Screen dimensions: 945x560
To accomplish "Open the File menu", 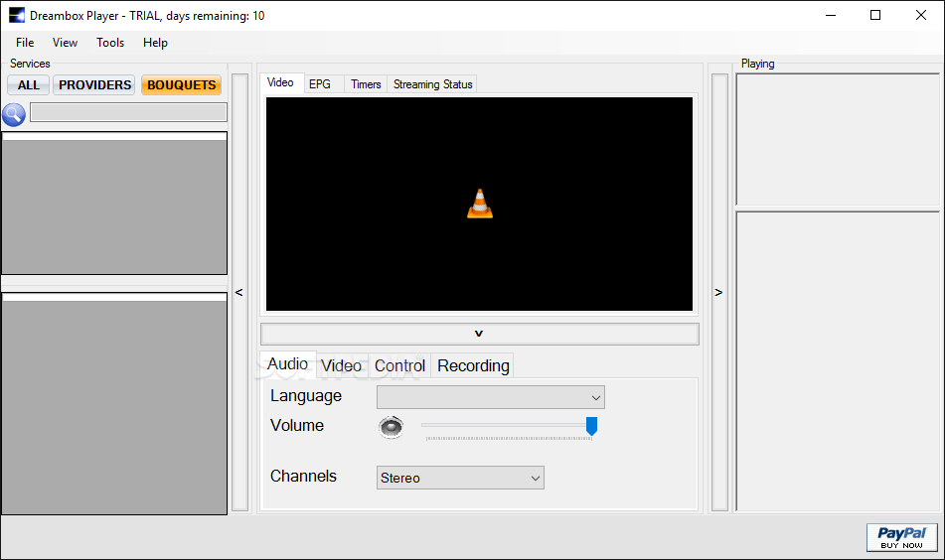I will click(x=25, y=43).
